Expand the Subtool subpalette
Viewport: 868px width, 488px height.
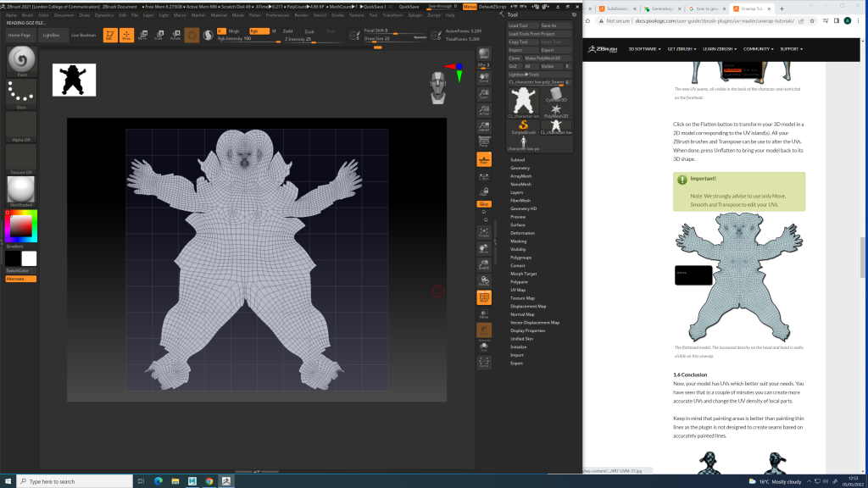pyautogui.click(x=518, y=160)
